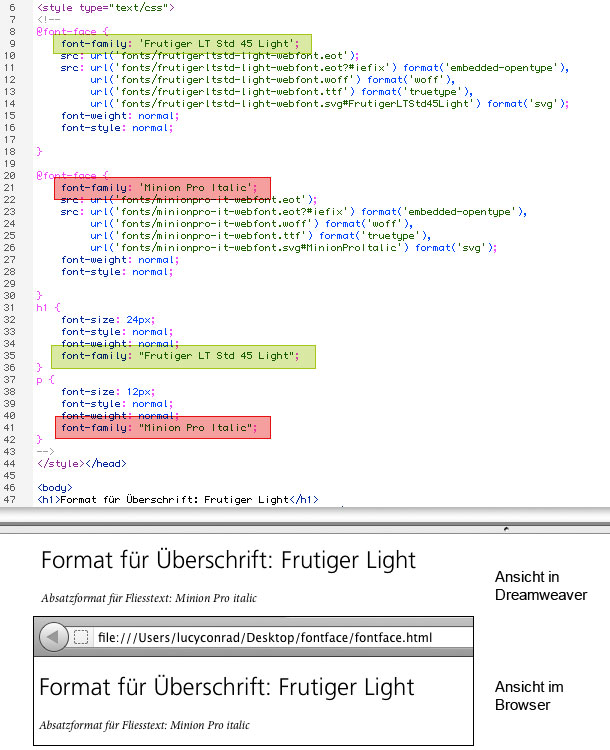The image size is (610, 750).
Task: Click line number 6 in the gutter
Action: (x=11, y=7)
